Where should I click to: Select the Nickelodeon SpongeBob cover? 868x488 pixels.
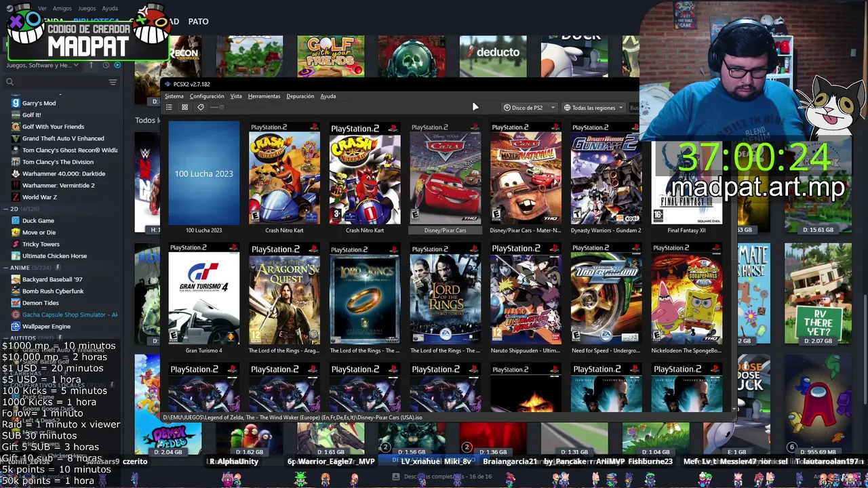coord(686,294)
